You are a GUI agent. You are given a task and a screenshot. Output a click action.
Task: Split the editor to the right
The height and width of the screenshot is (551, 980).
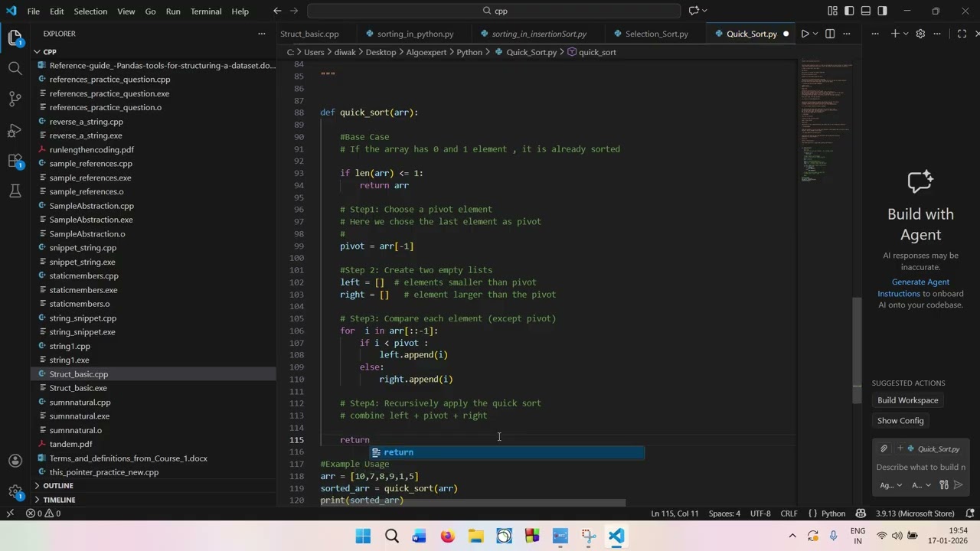(830, 34)
